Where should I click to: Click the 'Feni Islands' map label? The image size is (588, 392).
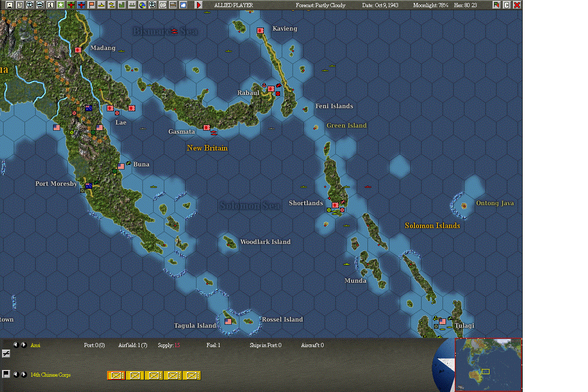tap(334, 106)
